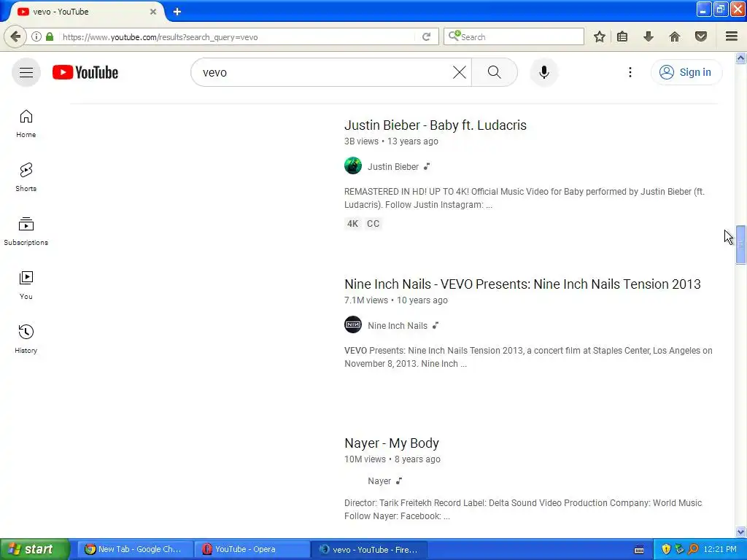Switch to YouTube - Opera taskbar item

click(x=252, y=550)
